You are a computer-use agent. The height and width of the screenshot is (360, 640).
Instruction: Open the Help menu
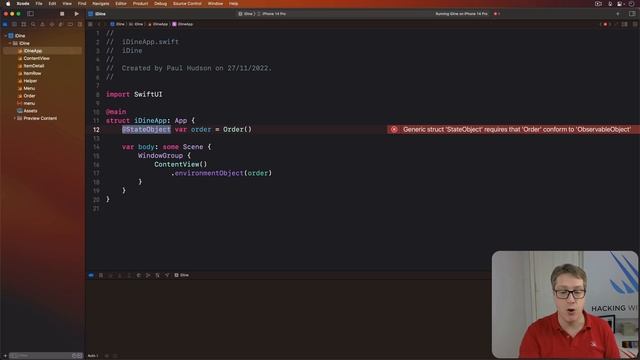[x=233, y=4]
